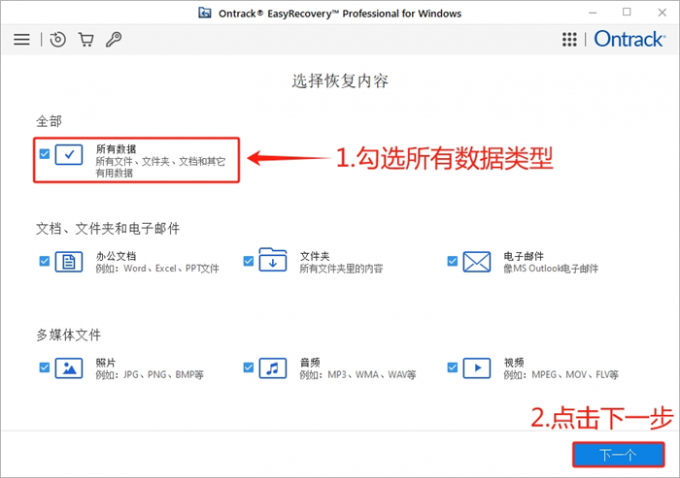Open the hamburger menu

point(22,39)
